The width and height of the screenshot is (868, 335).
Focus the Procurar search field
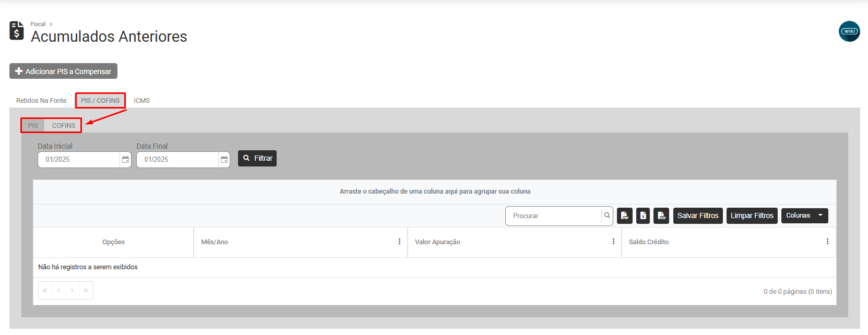(553, 216)
